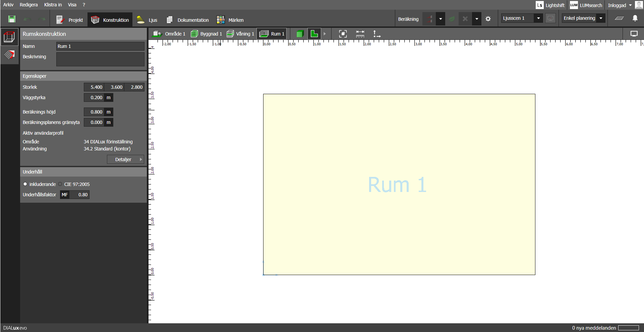644x332 pixels.
Task: Edit the room length value 5.400
Action: coord(94,87)
